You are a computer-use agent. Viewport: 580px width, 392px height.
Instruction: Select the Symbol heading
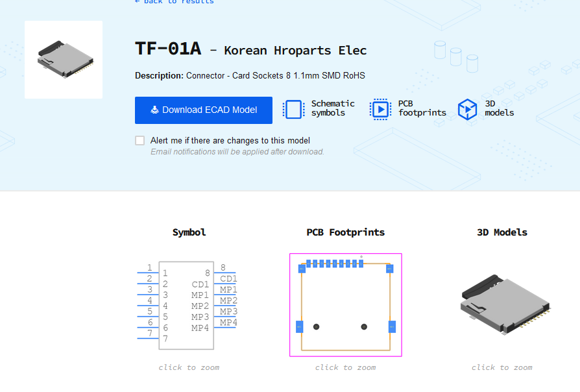point(189,232)
